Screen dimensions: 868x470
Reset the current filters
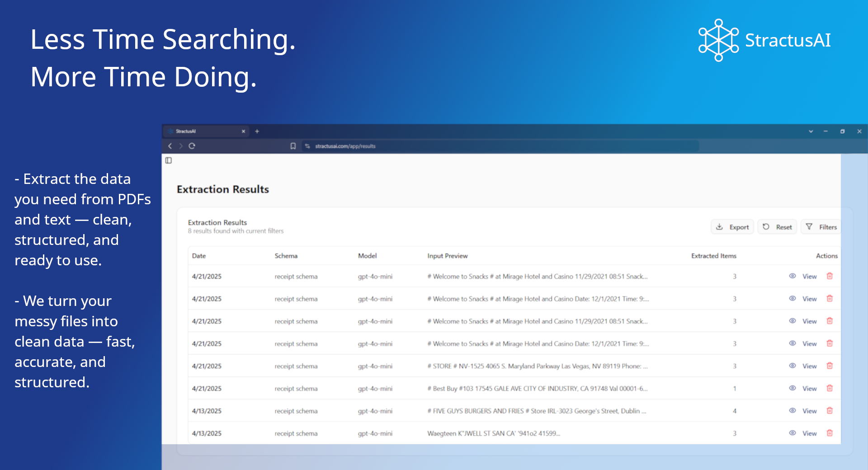pos(777,227)
